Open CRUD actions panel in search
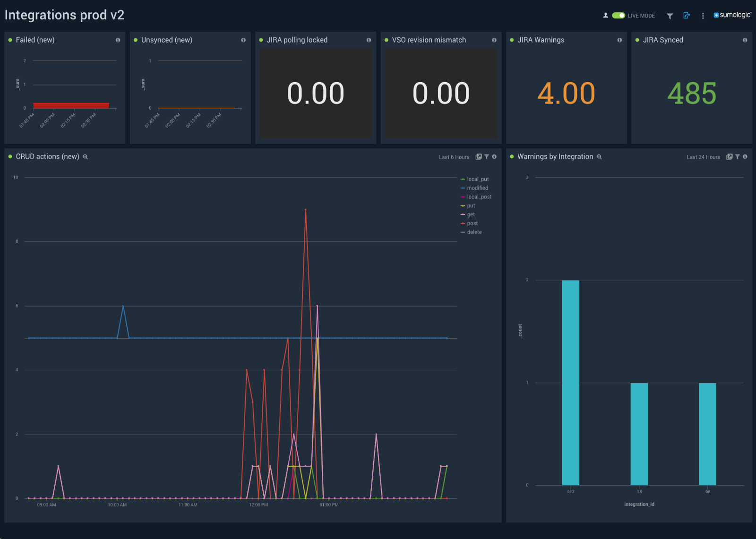This screenshot has width=756, height=539. 86,157
